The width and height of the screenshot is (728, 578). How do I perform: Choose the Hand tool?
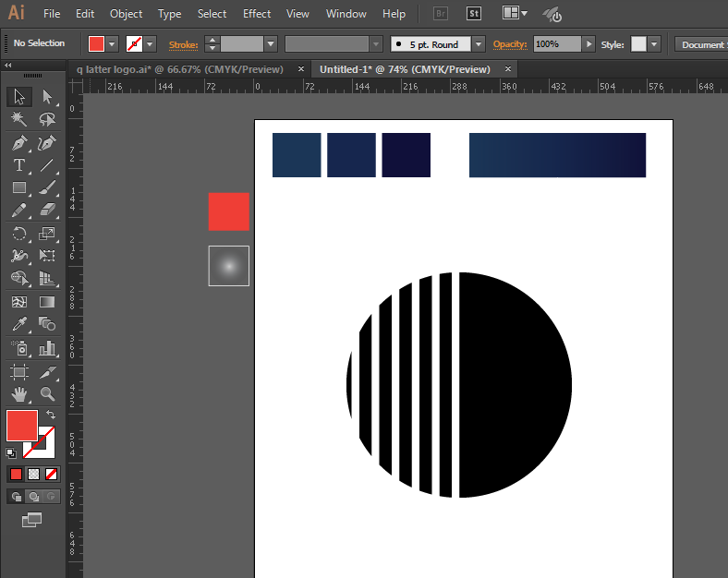(18, 394)
